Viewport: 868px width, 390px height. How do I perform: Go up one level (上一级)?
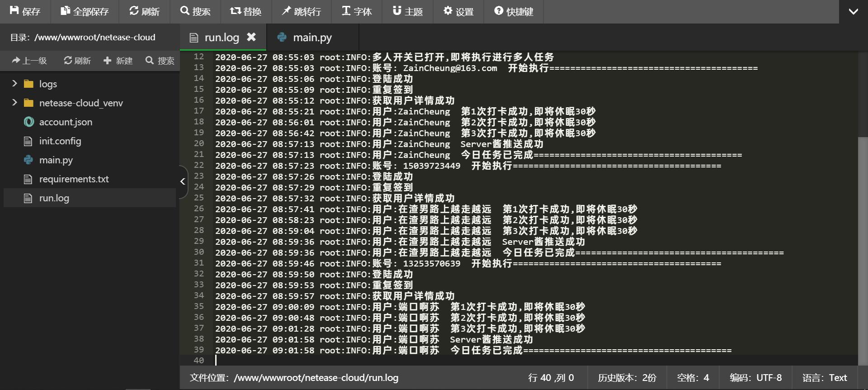[29, 61]
